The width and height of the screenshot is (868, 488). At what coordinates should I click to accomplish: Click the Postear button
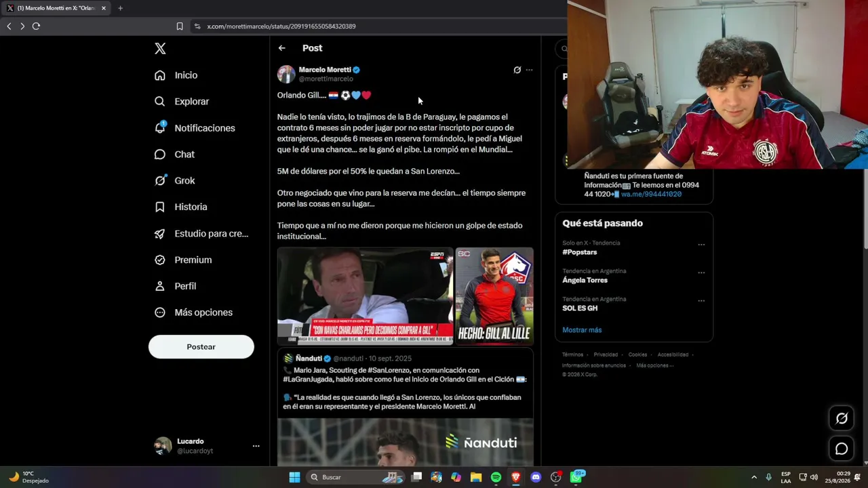[201, 347]
